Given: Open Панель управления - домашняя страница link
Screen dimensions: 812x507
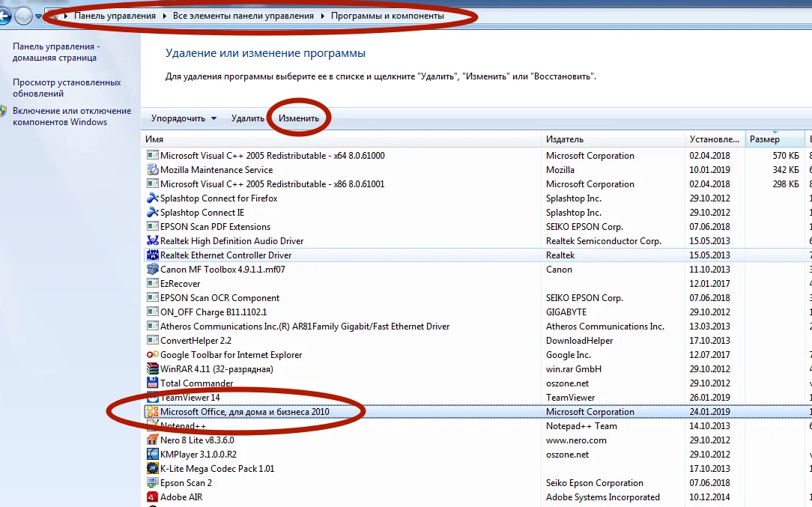Looking at the screenshot, I should (x=56, y=52).
